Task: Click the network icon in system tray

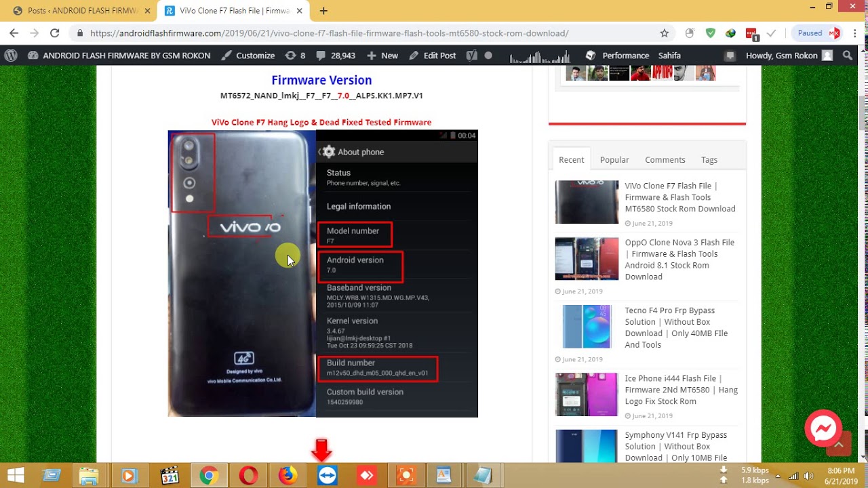Action: 793,476
